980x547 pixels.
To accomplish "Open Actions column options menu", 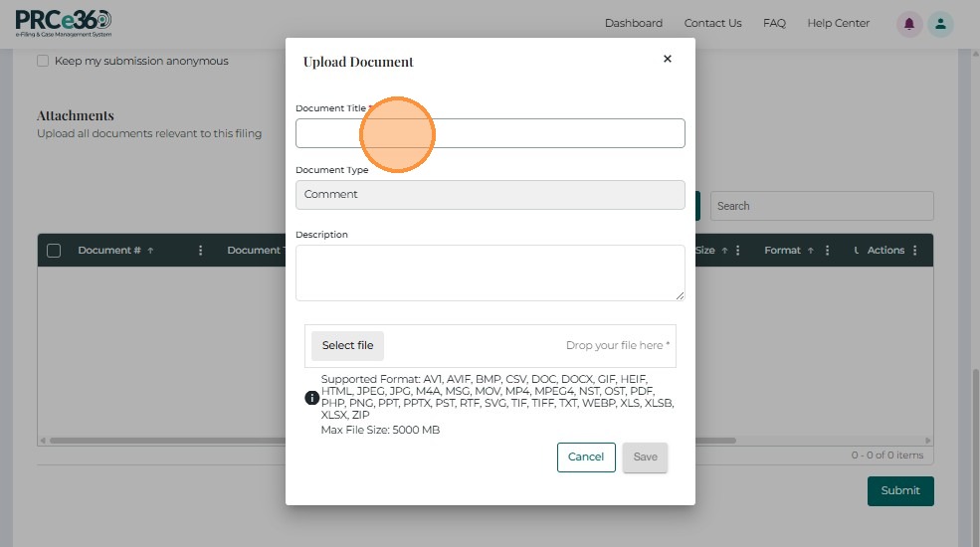I will pyautogui.click(x=914, y=251).
